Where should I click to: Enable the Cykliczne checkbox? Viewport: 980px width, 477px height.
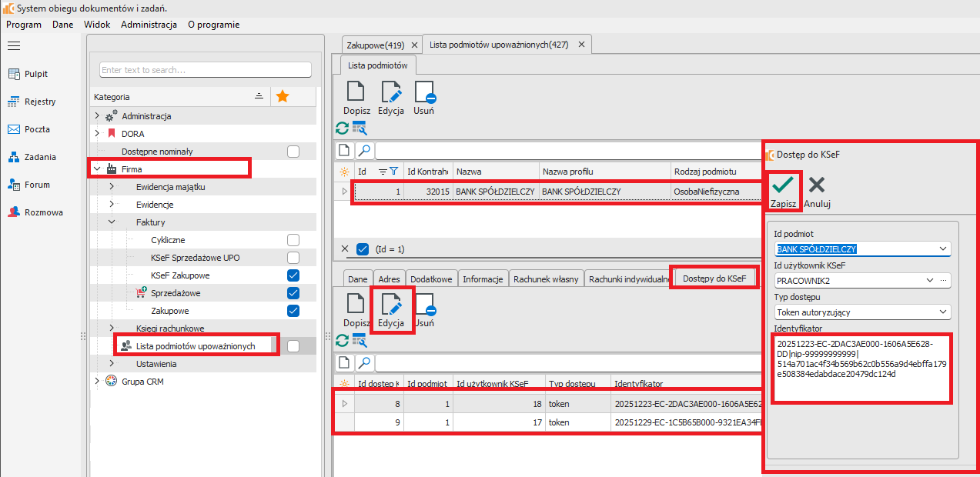tap(293, 240)
